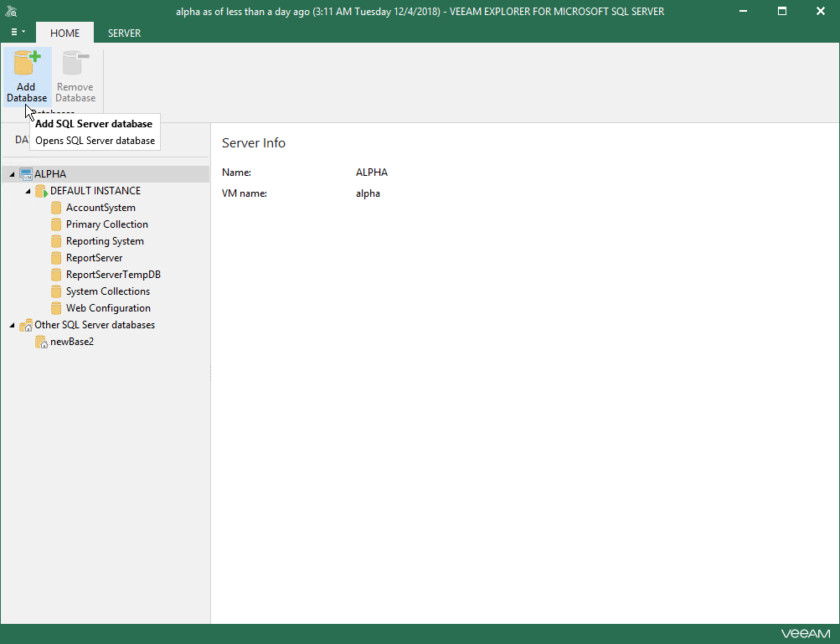Select the Web Configuration database
The image size is (840, 644).
pos(108,308)
